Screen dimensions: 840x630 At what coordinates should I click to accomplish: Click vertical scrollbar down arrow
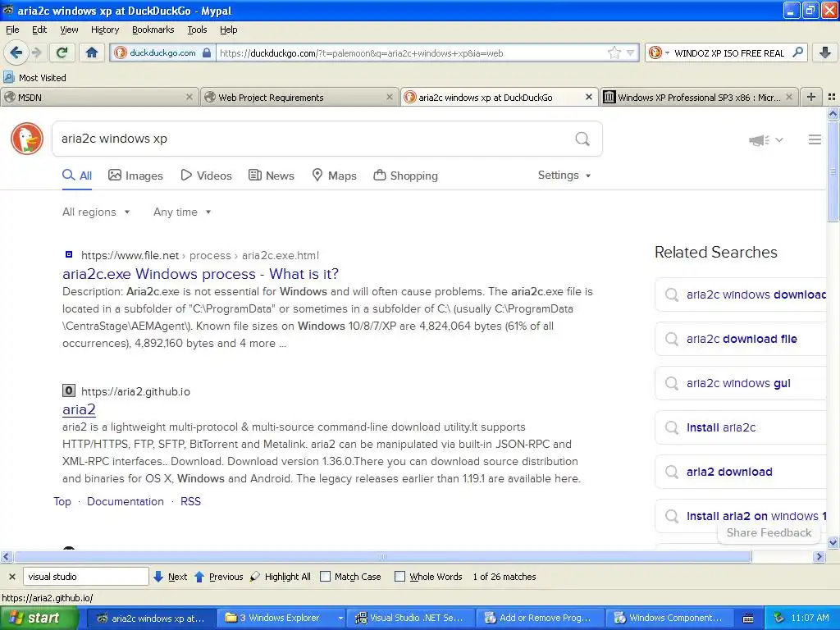(x=833, y=543)
